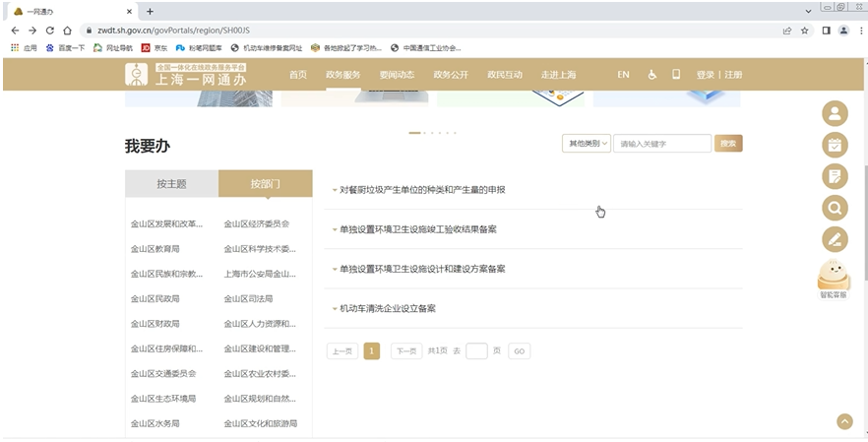Select page 1 in pagination
The height and width of the screenshot is (442, 868).
(x=372, y=351)
